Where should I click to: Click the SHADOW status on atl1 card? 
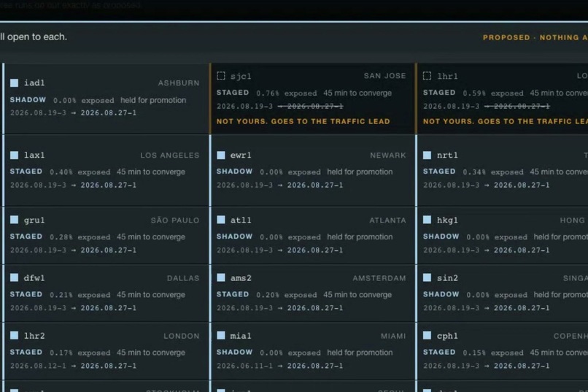pyautogui.click(x=234, y=237)
